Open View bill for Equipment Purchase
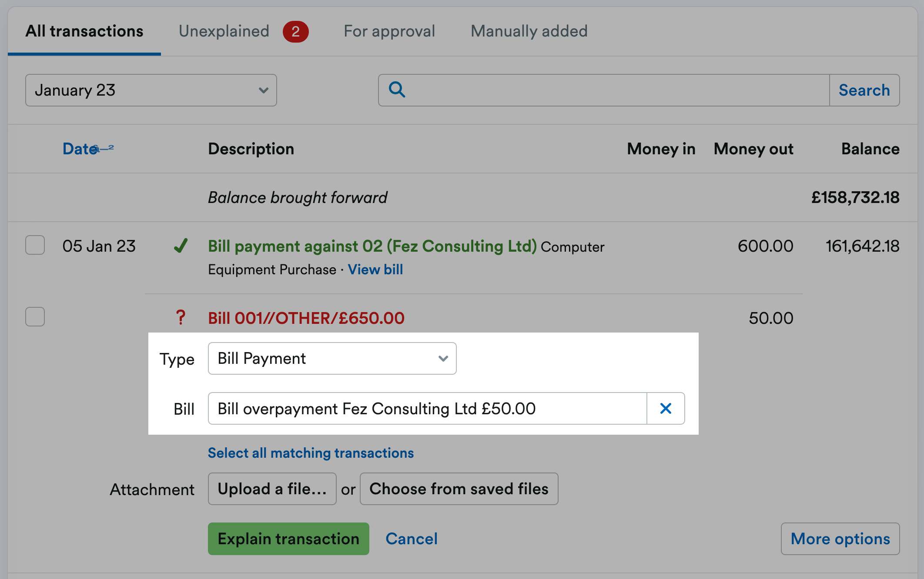The image size is (924, 579). pyautogui.click(x=375, y=270)
